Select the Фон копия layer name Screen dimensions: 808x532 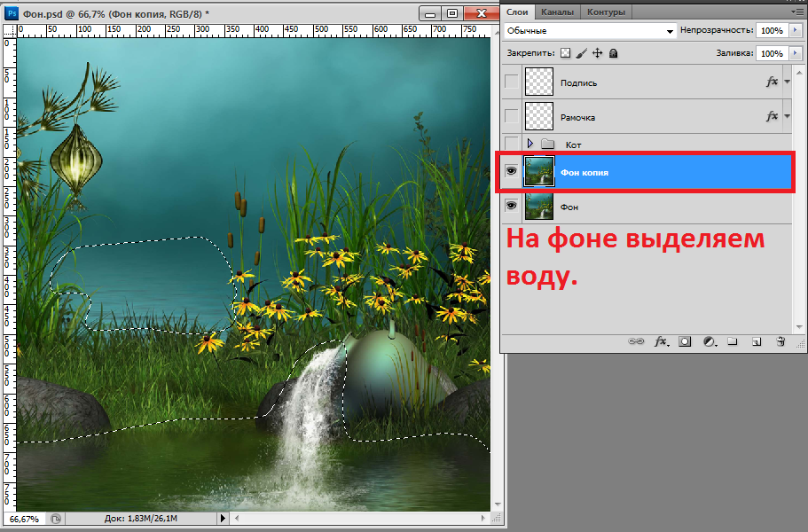tap(584, 173)
